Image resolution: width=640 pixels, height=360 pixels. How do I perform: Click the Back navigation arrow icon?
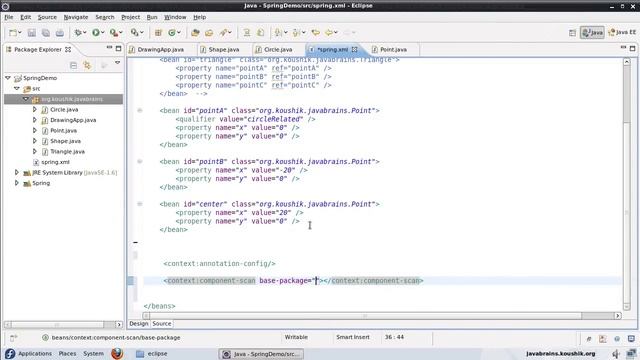[329, 33]
